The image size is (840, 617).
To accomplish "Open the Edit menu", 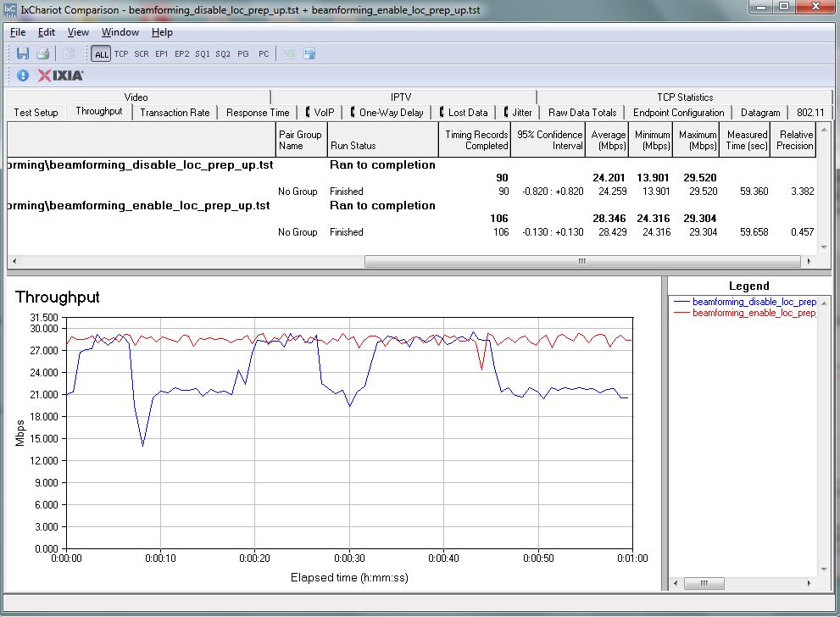I will pyautogui.click(x=46, y=32).
